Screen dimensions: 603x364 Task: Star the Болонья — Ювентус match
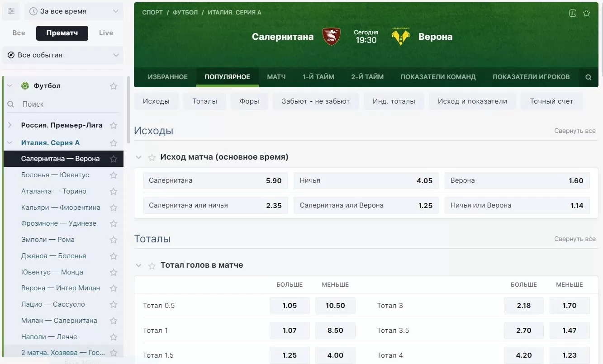[x=114, y=175]
